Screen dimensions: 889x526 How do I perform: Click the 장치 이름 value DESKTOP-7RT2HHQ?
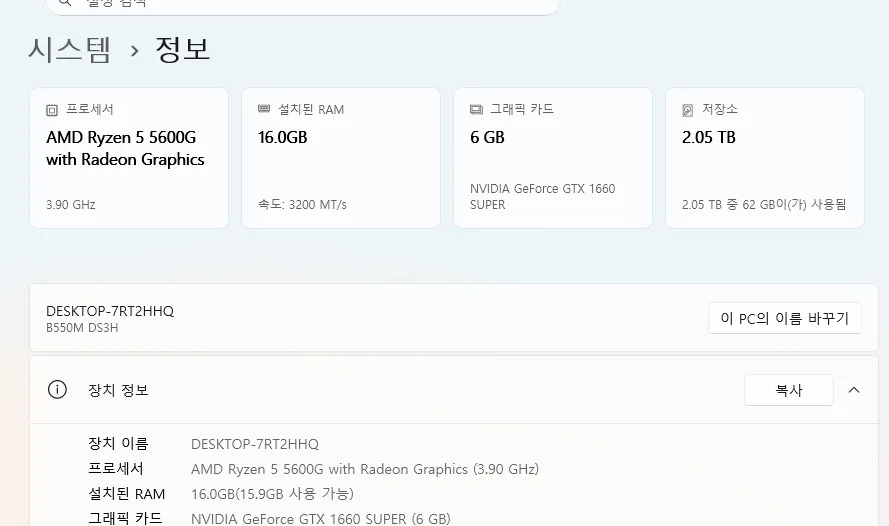(255, 444)
